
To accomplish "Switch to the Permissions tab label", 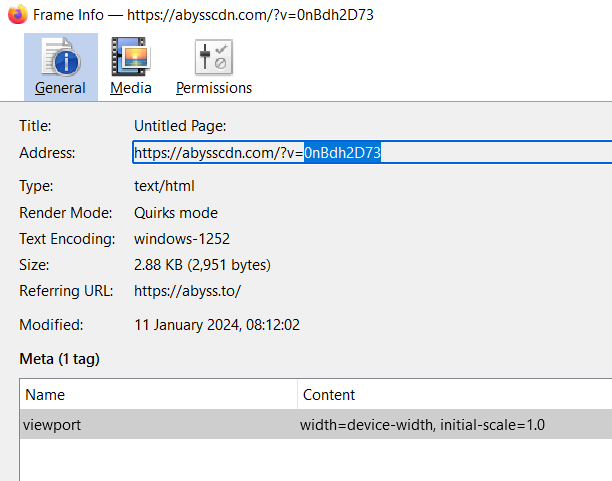I will tap(214, 88).
